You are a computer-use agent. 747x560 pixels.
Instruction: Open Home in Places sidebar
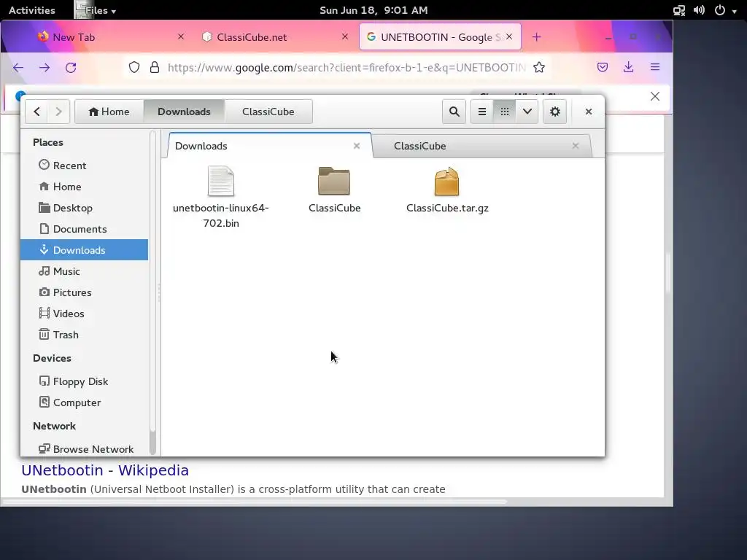(x=85, y=187)
